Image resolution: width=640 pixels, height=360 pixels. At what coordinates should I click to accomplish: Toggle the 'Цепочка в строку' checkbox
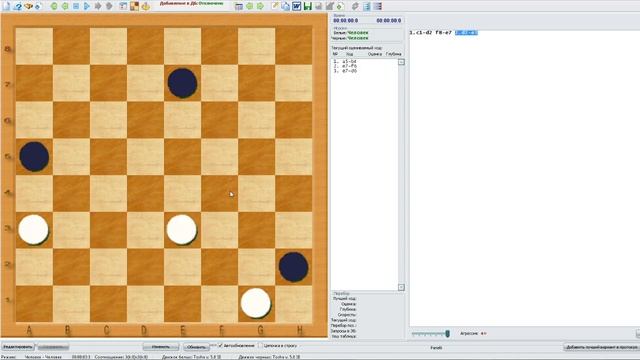coord(261,346)
